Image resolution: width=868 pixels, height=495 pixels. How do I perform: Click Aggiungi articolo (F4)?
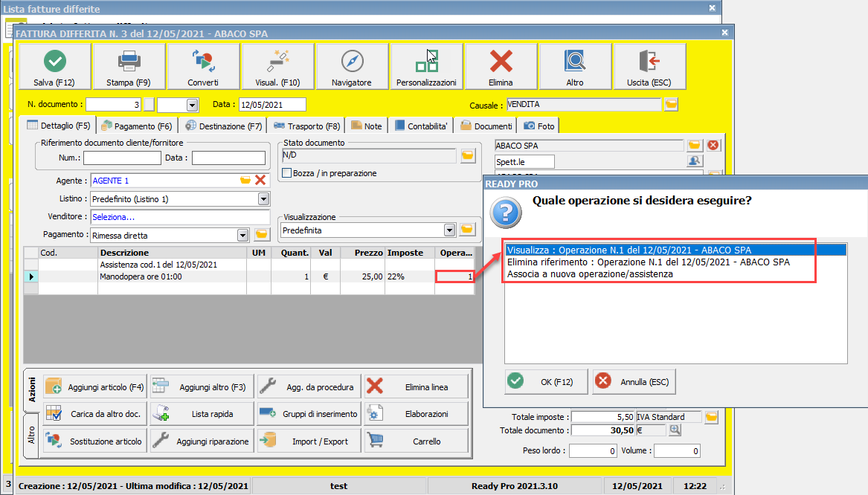(x=95, y=386)
